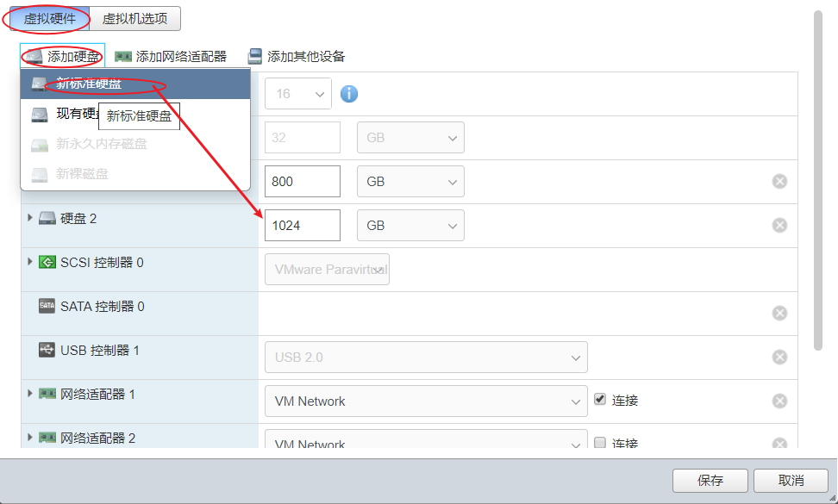Click the SCSI 控制器 0 label
The height and width of the screenshot is (504, 838).
coord(102,263)
